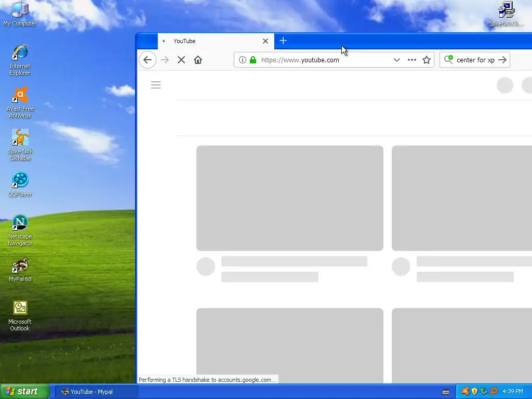Click the 4:39 PM taskbar clock
The height and width of the screenshot is (399, 532).
coord(513,392)
